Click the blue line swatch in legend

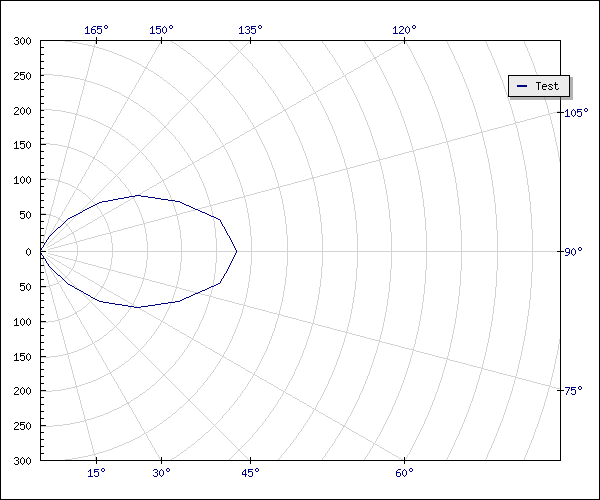click(x=522, y=87)
